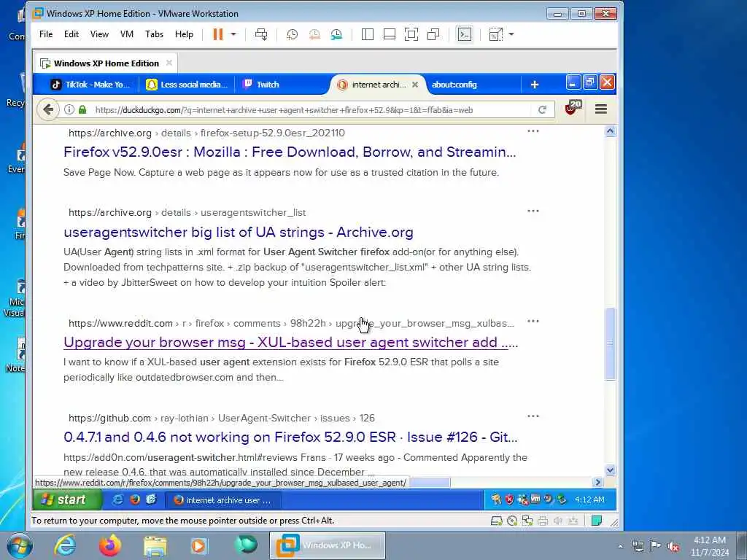
Task: Click the horizontal scrollbar right arrow
Action: (598, 483)
